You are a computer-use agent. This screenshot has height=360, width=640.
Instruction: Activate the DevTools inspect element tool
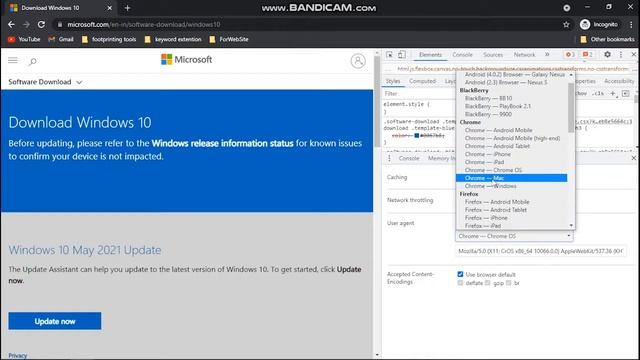pos(389,55)
